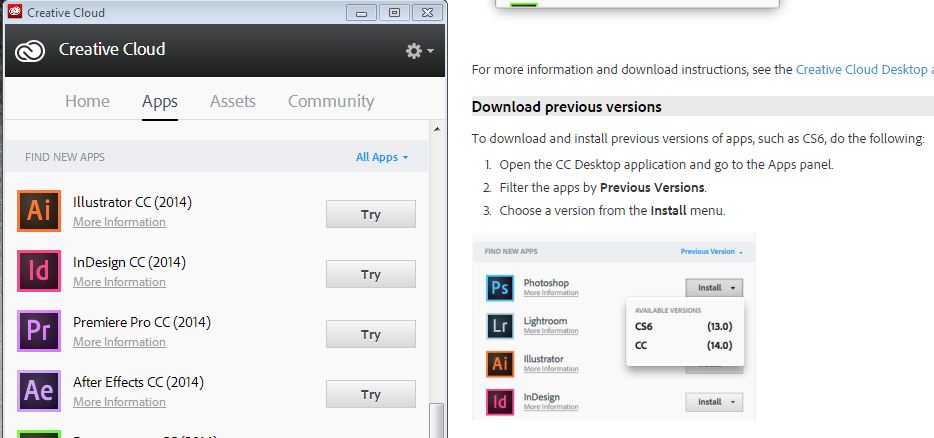Open More Information for InDesign CC (2014)
This screenshot has height=438, width=934.
pos(119,282)
